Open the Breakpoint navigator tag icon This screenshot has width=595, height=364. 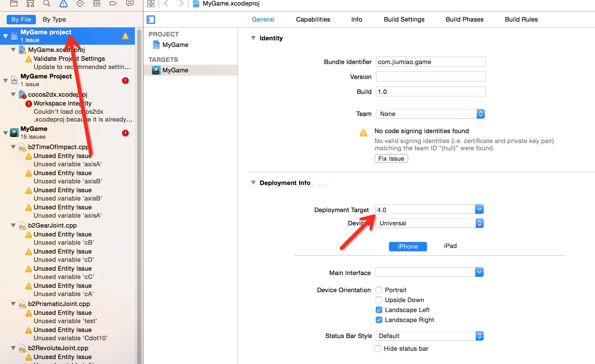click(113, 4)
